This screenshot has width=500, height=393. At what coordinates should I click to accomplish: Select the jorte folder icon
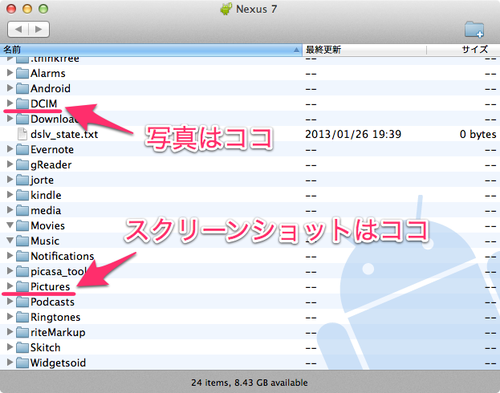(x=22, y=180)
